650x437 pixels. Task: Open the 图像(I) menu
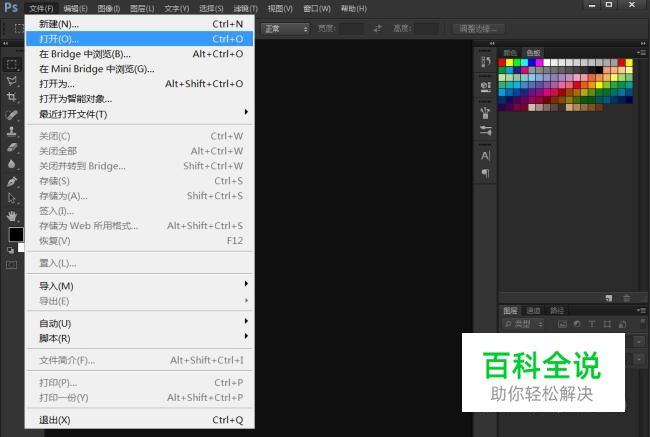109,9
